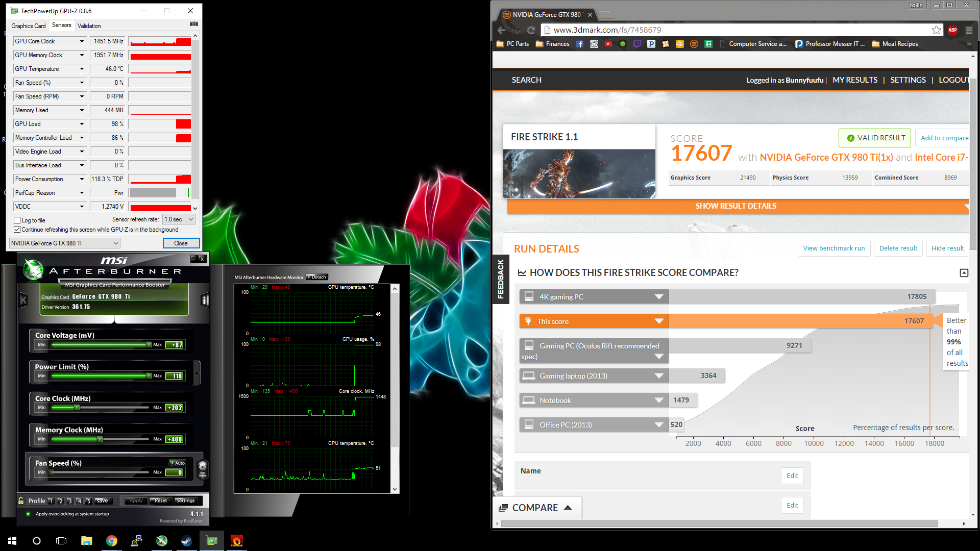Open Facebook bookmark icon
The image size is (980, 551).
pos(580,44)
